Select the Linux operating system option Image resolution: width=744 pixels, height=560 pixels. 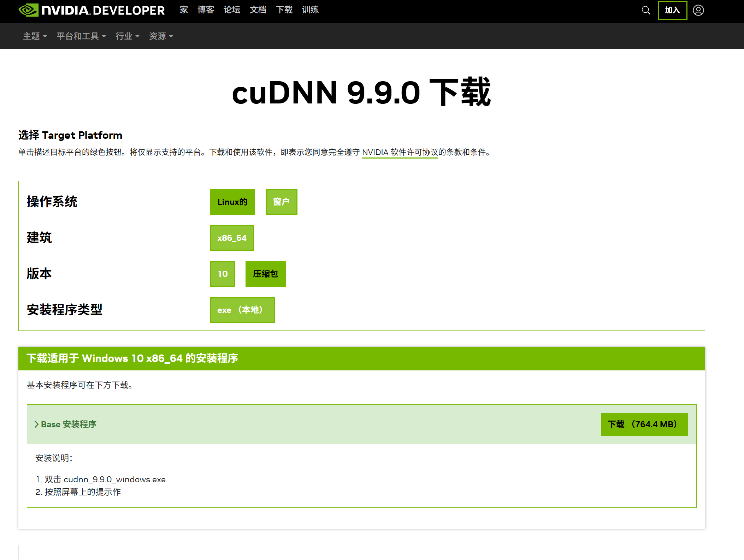232,202
